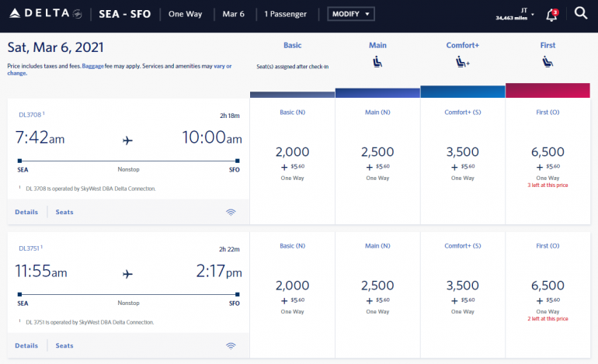
Task: Click the Main cabin seat icon
Action: click(377, 62)
